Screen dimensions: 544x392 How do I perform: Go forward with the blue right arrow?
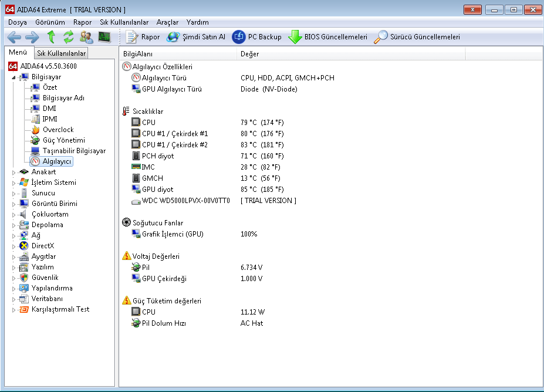pyautogui.click(x=32, y=37)
